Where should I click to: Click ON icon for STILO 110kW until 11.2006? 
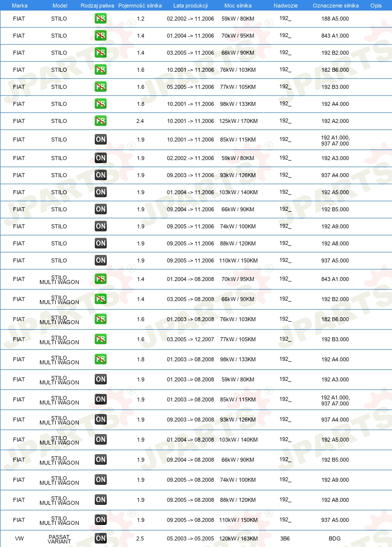(100, 260)
